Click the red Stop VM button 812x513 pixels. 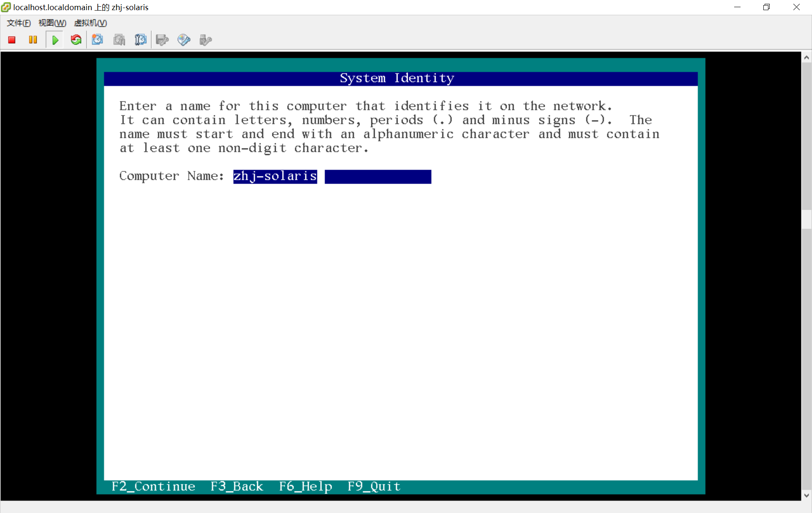[x=12, y=40]
